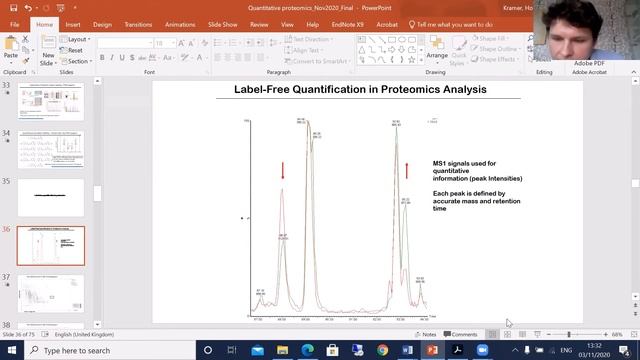The image size is (640, 360).
Task: Click the zoom out minus icon
Action: click(549, 334)
